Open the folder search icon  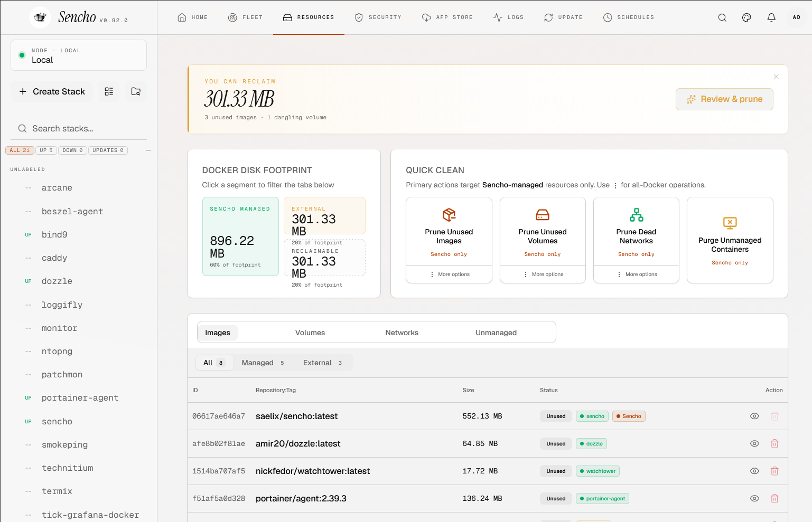click(x=136, y=91)
